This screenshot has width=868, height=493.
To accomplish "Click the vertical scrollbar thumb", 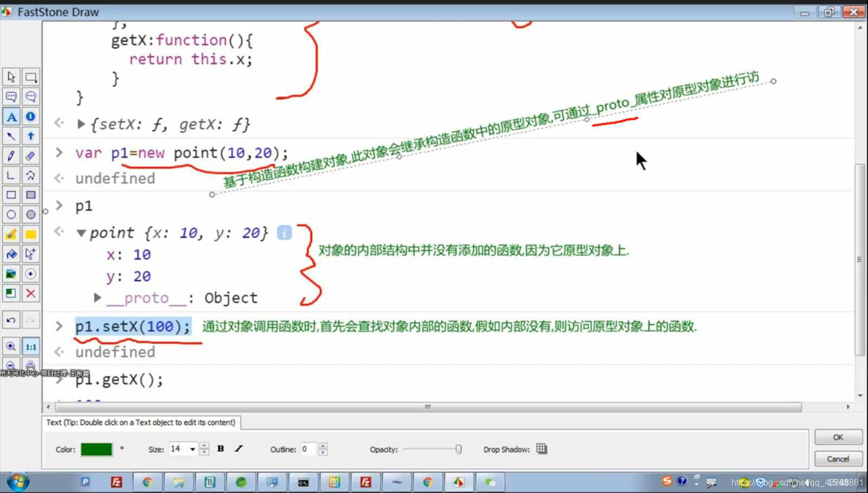I will pos(860,259).
